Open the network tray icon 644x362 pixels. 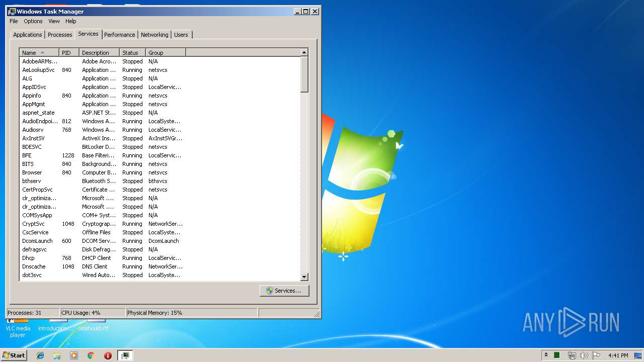click(572, 355)
